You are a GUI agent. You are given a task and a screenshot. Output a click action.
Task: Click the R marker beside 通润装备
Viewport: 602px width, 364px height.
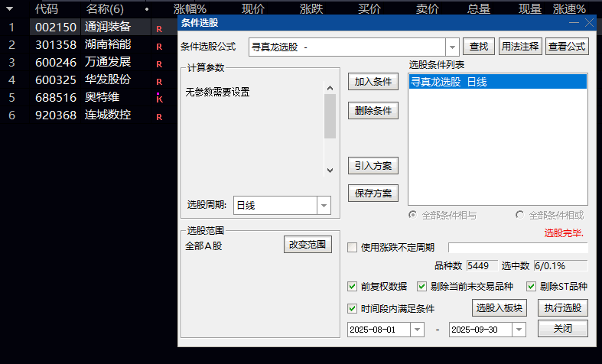pos(159,29)
